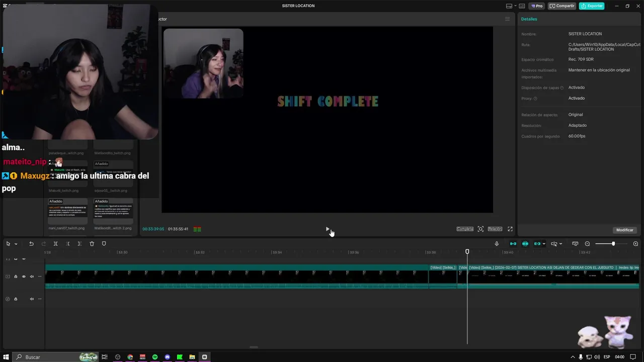Adjust the timeline zoom slider handle

(x=613, y=244)
